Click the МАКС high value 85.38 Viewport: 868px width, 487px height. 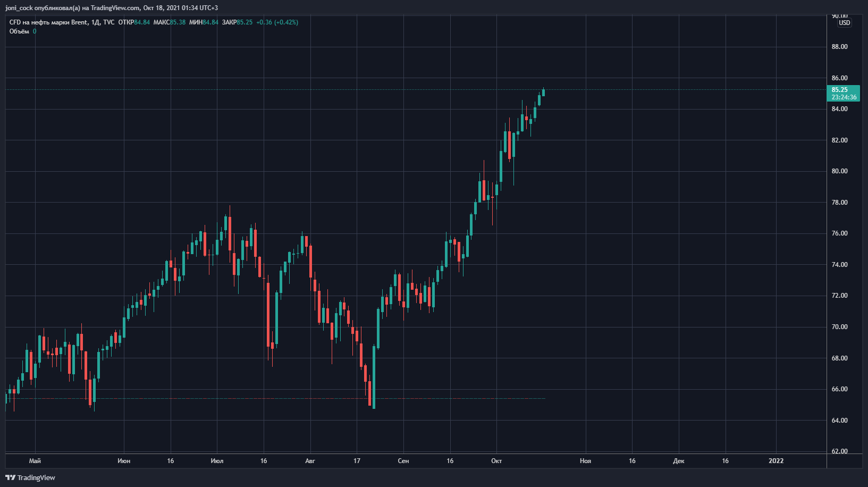tap(178, 22)
